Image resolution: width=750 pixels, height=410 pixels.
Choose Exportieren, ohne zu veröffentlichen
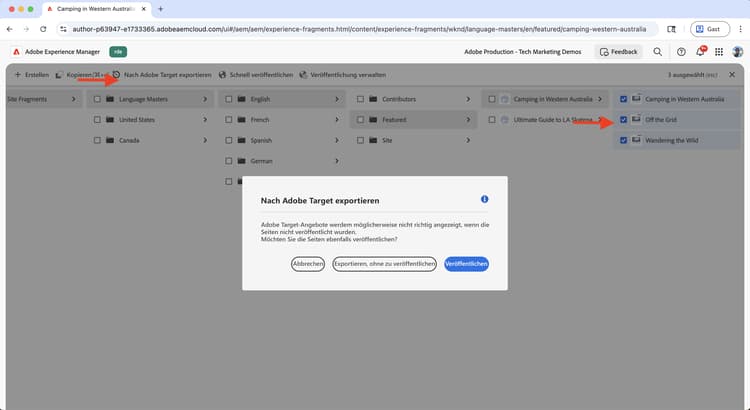(x=384, y=264)
